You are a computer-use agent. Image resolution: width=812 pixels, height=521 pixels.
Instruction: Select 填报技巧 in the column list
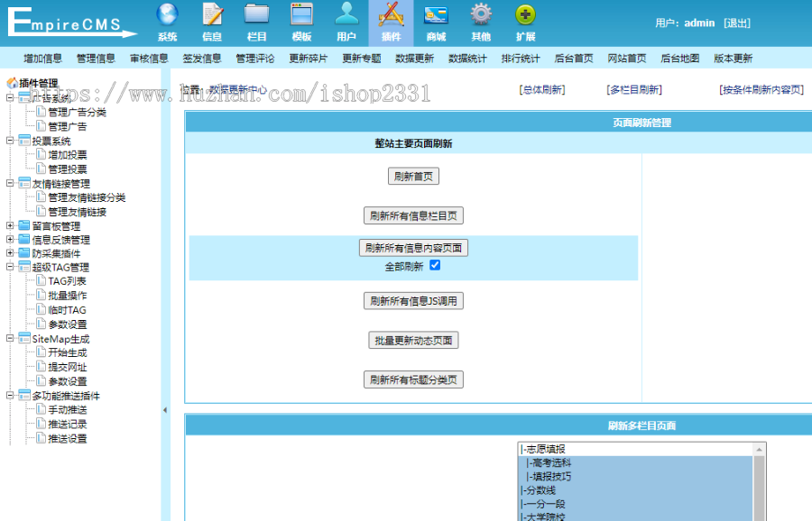tap(635, 477)
